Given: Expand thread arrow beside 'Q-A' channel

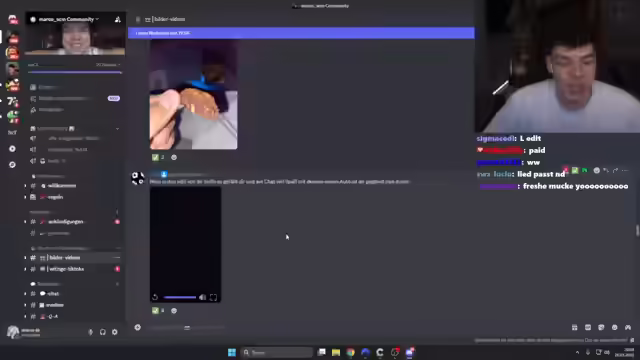Looking at the screenshot, I should (x=25, y=316).
